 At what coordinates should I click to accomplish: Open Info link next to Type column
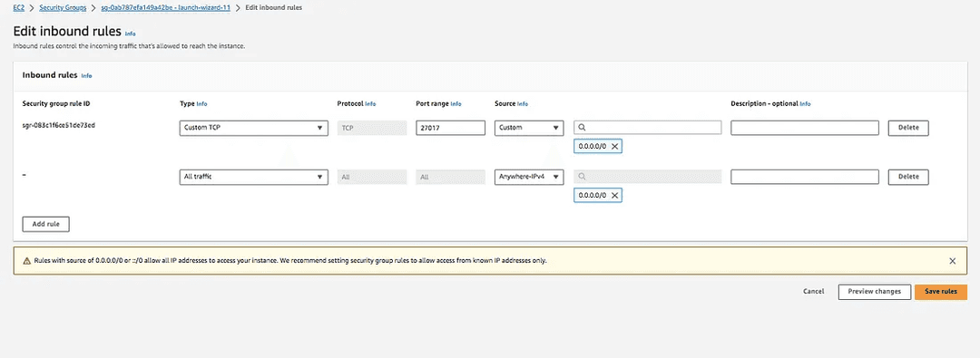point(201,103)
